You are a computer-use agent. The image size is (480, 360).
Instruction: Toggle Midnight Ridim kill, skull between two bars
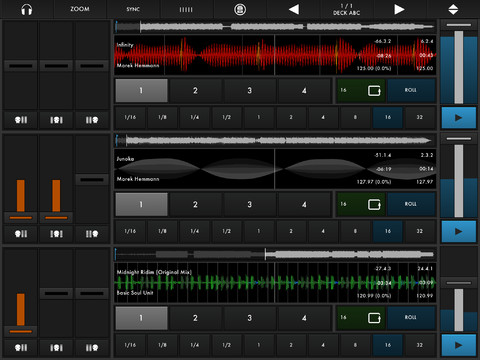[56, 348]
